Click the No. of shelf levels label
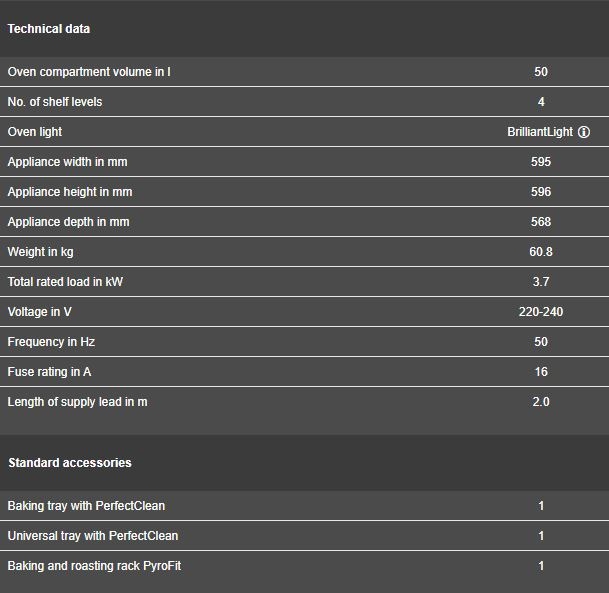Viewport: 609px width, 593px height. [55, 102]
